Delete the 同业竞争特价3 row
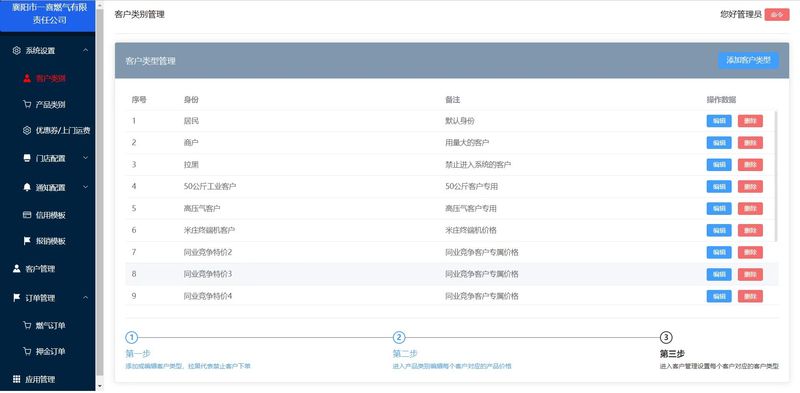800x393 pixels. tap(750, 274)
